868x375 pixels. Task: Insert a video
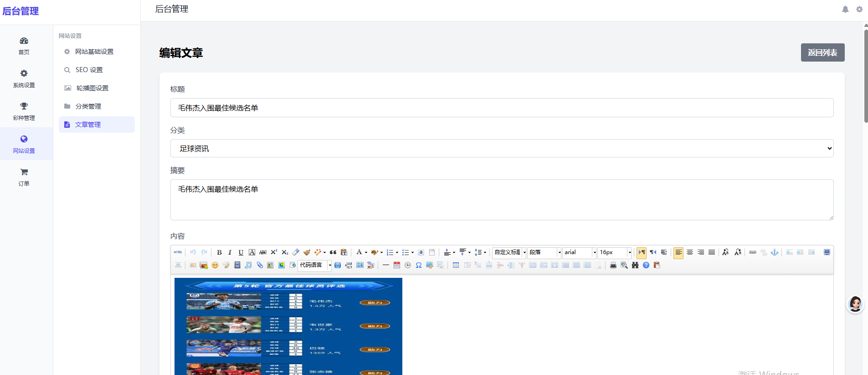click(237, 265)
